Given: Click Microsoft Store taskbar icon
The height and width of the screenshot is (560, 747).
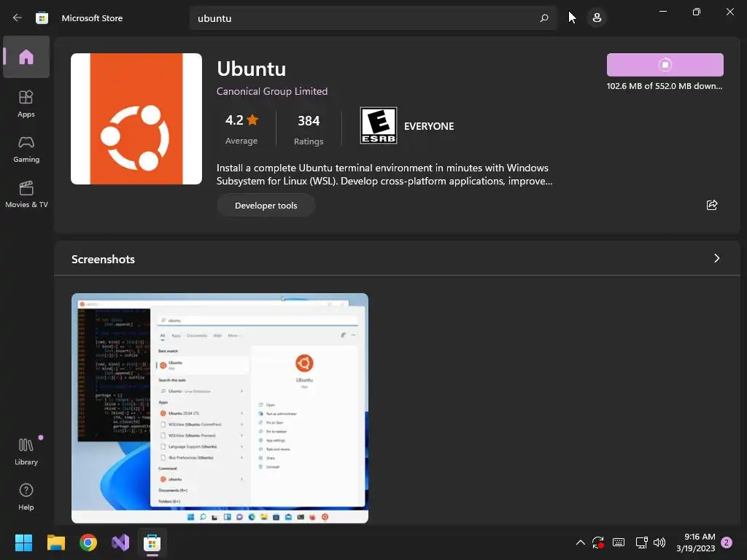Looking at the screenshot, I should coord(152,542).
